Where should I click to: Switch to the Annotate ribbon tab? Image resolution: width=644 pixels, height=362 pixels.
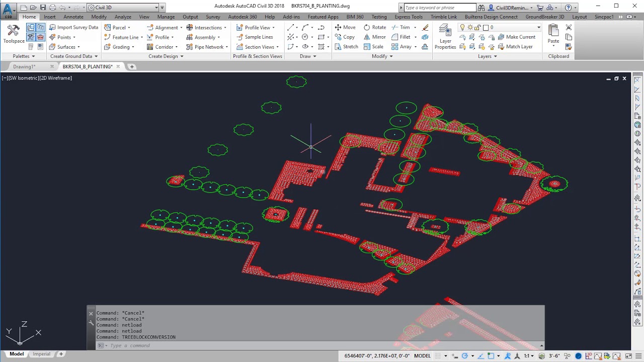(x=73, y=17)
